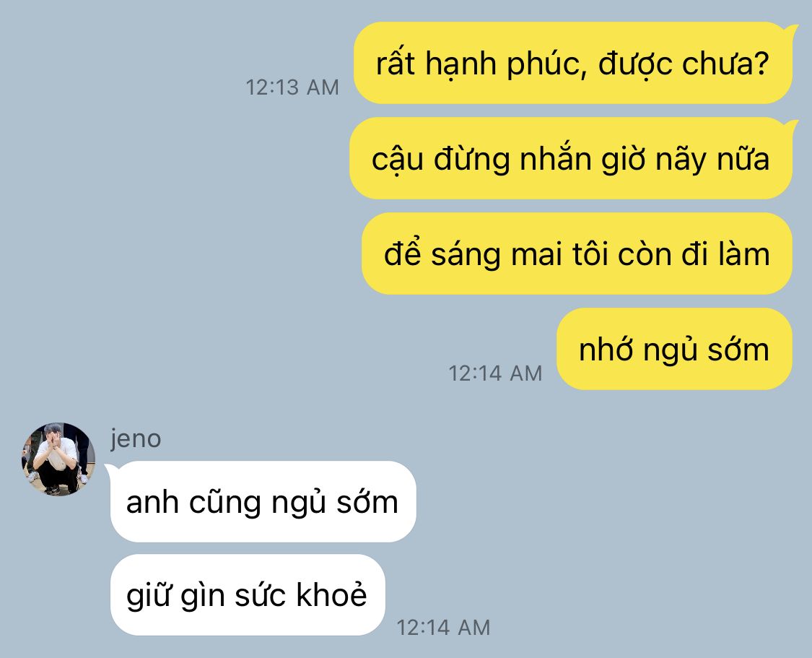The image size is (812, 658).
Task: Select the message 'để sáng mai tôi còn đi làm'
Action: [577, 254]
